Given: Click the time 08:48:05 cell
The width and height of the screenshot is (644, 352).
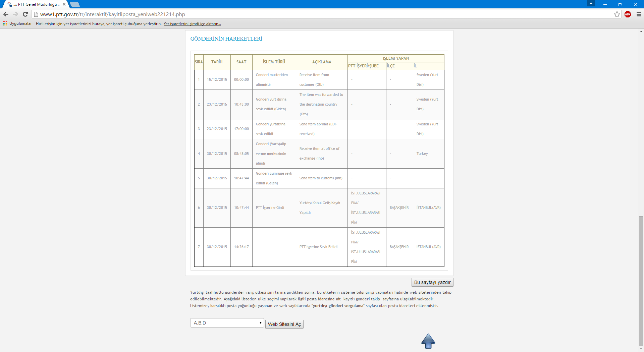Looking at the screenshot, I should 241,154.
